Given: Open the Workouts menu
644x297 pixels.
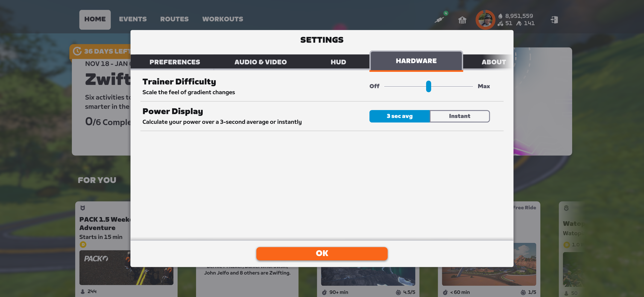Looking at the screenshot, I should pyautogui.click(x=222, y=19).
